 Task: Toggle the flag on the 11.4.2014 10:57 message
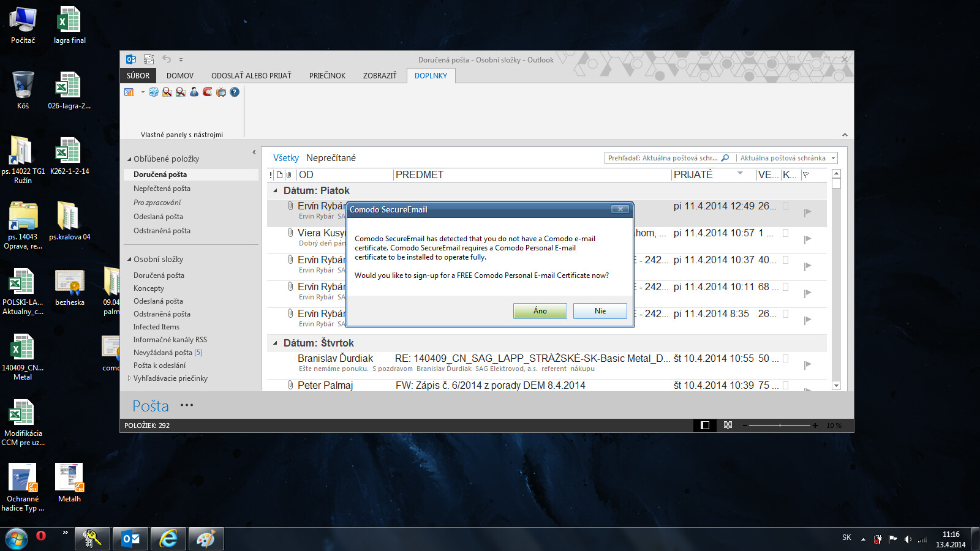click(x=807, y=239)
